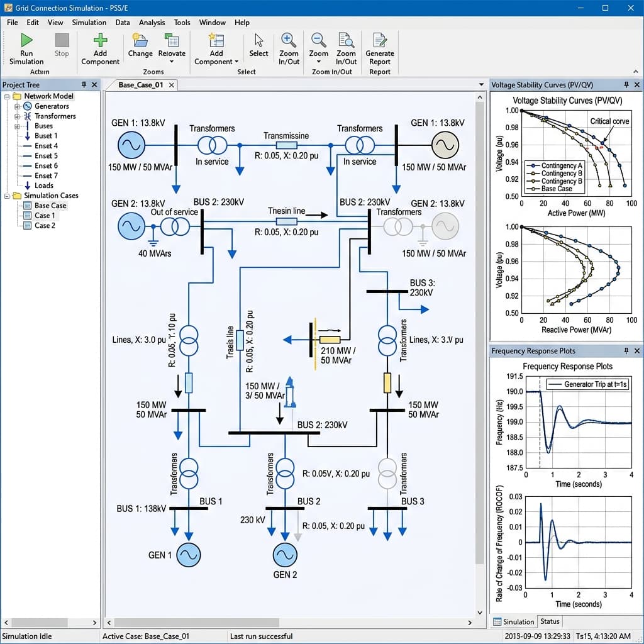644x644 pixels.
Task: Click the diagram horizontal scrollbar thumb
Action: (x=197, y=623)
